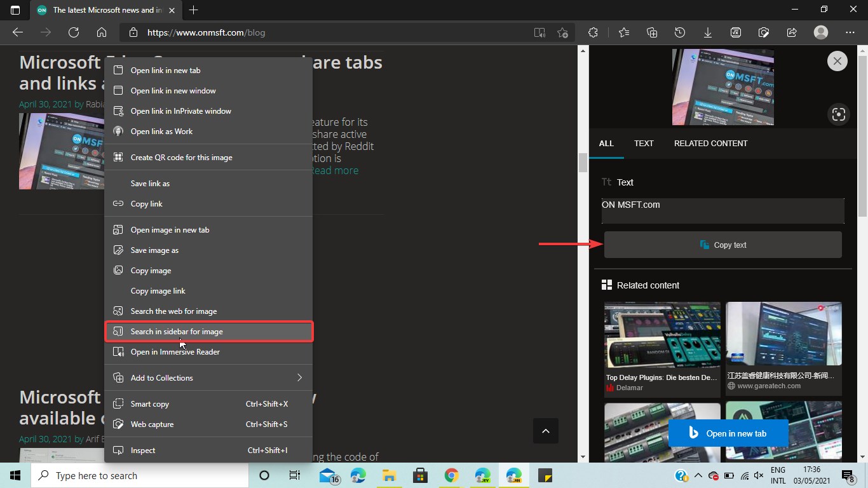Choose Inspect from context menu
This screenshot has width=868, height=488.
pos(208,451)
